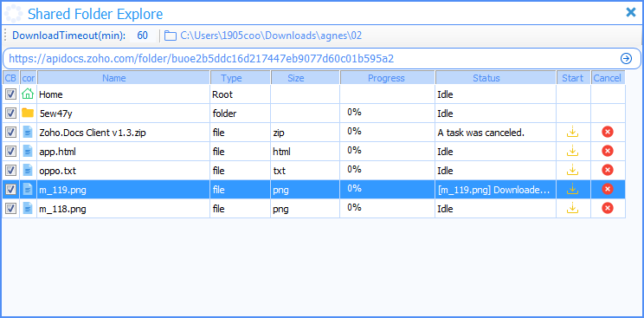The width and height of the screenshot is (644, 318).
Task: Click the download folder icon in toolbar
Action: pos(170,36)
